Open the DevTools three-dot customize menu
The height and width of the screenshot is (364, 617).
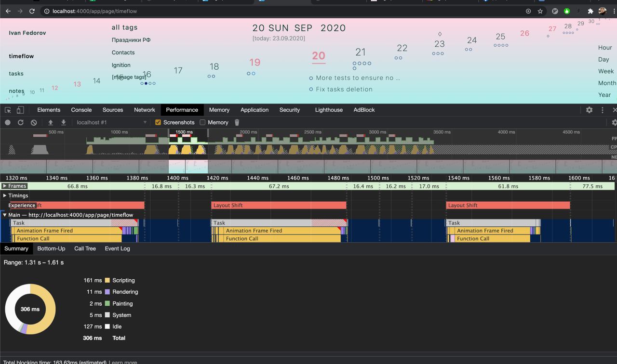point(602,110)
